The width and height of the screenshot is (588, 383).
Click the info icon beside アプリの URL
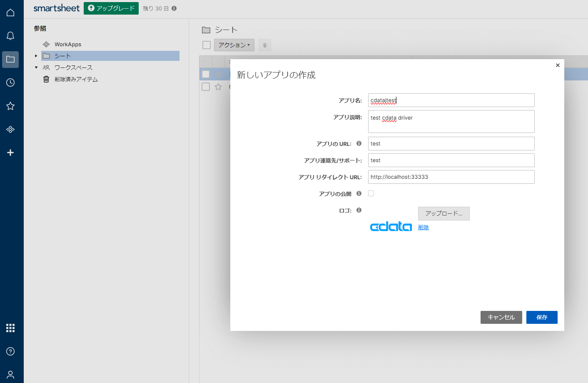[359, 143]
